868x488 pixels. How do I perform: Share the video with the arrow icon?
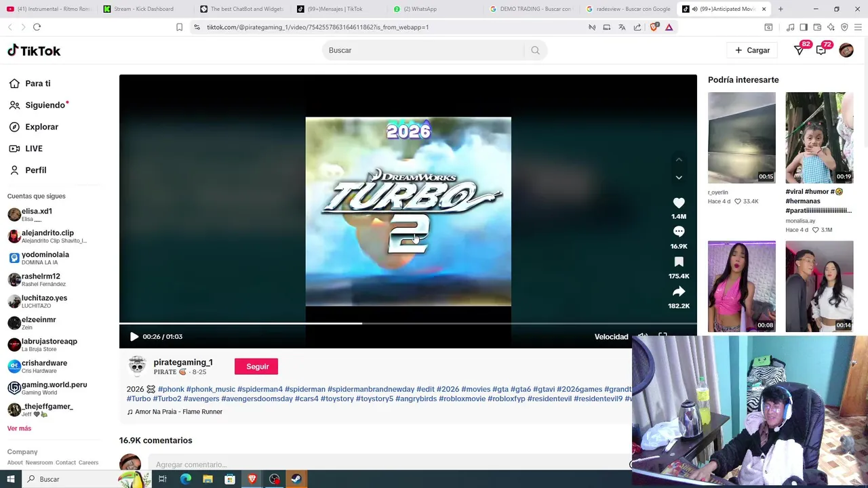(x=679, y=291)
